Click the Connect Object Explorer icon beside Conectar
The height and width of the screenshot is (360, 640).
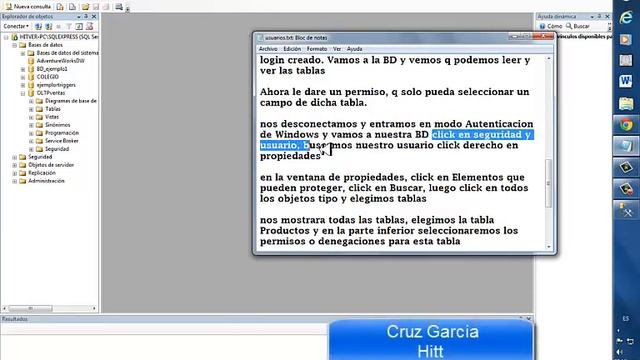click(38, 27)
